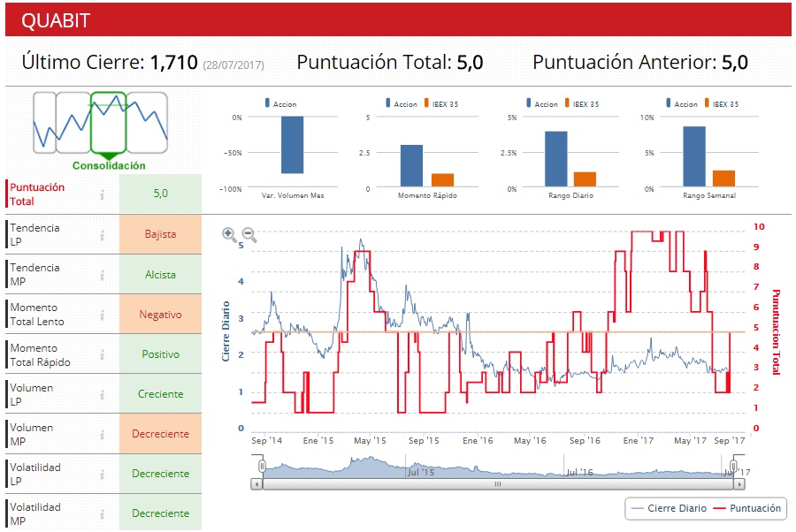Image resolution: width=796 pixels, height=532 pixels.
Task: Click the Bajista value for Tendencia LP
Action: [x=160, y=234]
